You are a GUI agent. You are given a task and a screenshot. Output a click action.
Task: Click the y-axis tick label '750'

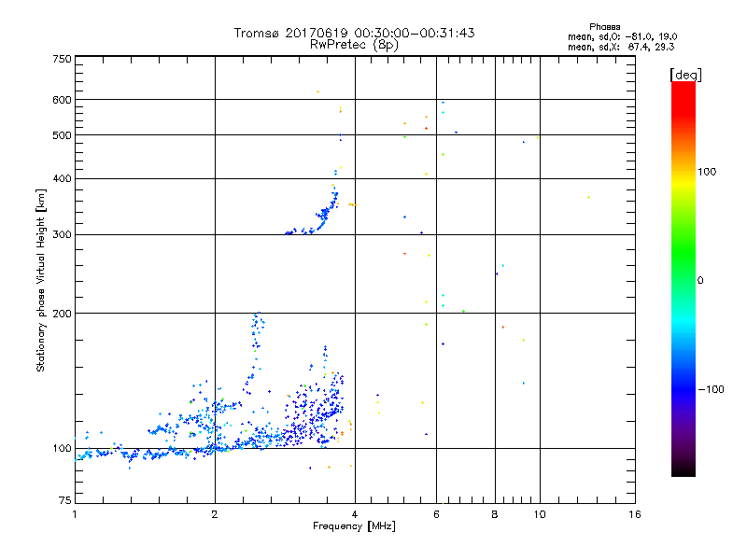coord(62,59)
